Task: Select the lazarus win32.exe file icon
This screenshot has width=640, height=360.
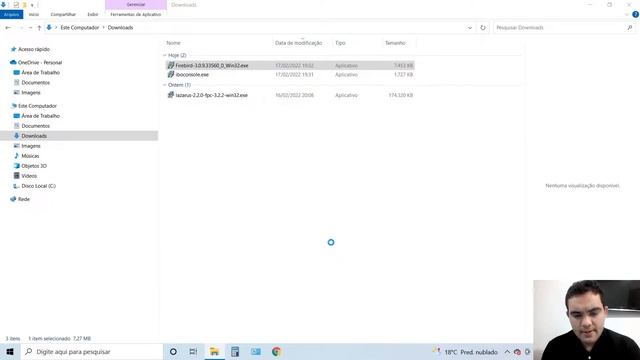Action: [171, 95]
